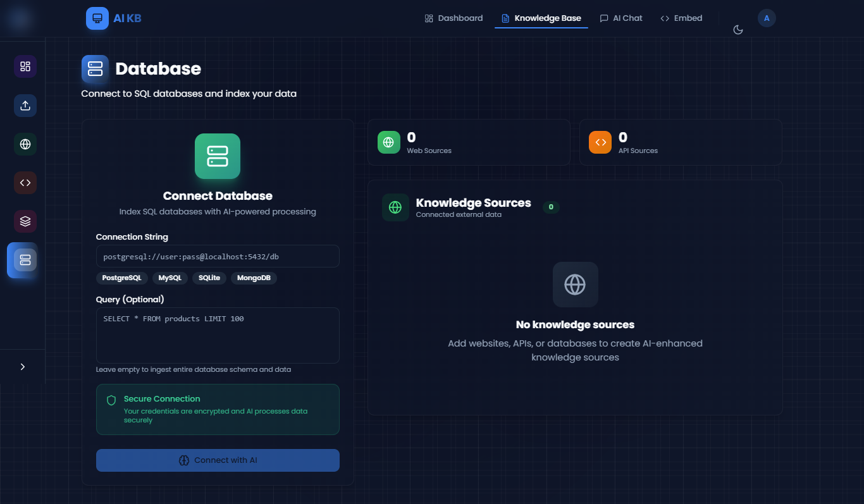Toggle dark mode with the moon icon
864x504 pixels.
(737, 30)
